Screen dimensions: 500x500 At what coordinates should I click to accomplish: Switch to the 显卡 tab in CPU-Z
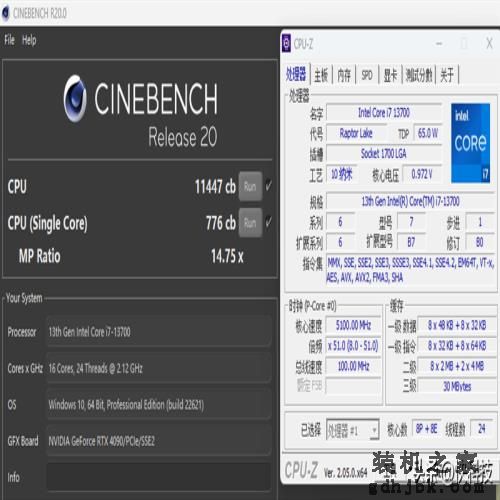(x=390, y=75)
